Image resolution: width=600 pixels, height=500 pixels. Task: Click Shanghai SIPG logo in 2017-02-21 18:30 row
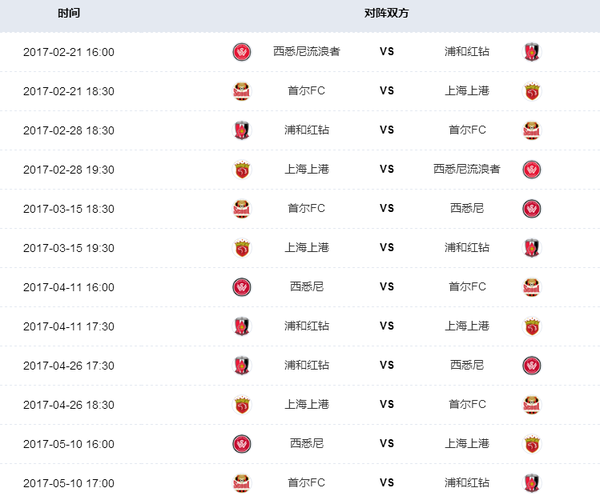pyautogui.click(x=531, y=91)
